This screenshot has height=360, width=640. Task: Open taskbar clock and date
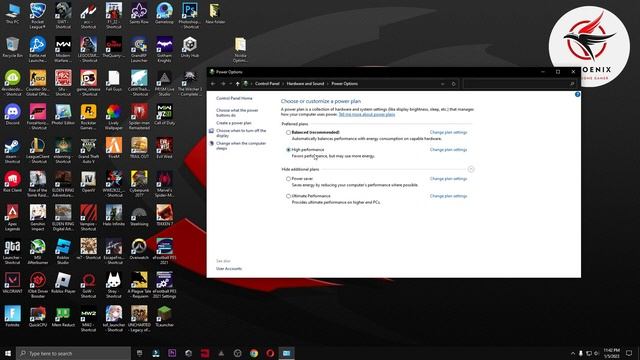click(x=611, y=353)
